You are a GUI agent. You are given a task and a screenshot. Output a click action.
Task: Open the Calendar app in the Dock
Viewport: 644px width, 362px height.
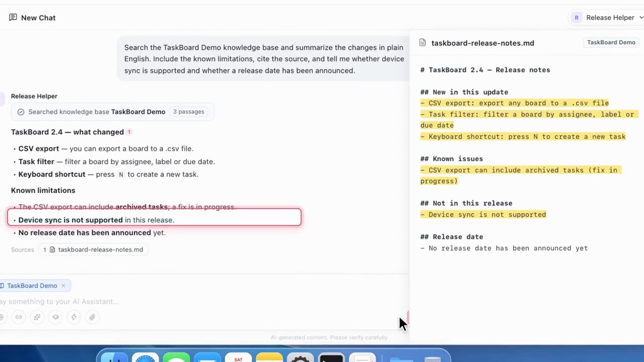click(238, 358)
